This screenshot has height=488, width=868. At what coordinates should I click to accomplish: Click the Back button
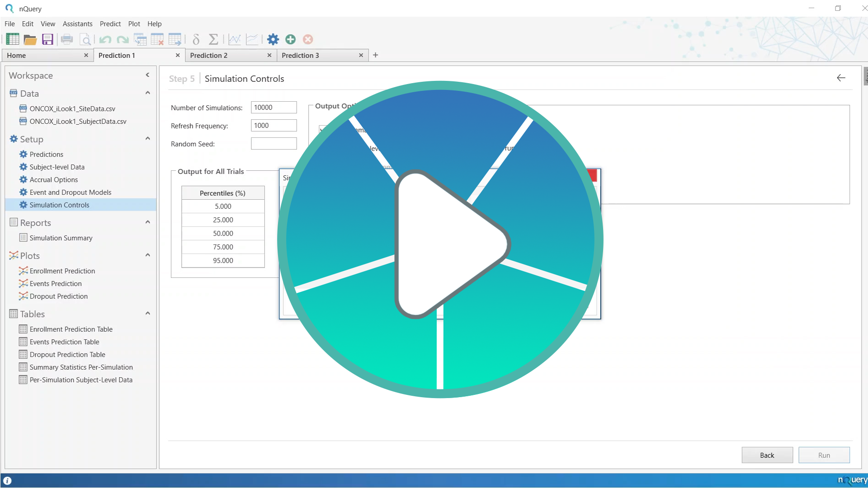tap(767, 455)
